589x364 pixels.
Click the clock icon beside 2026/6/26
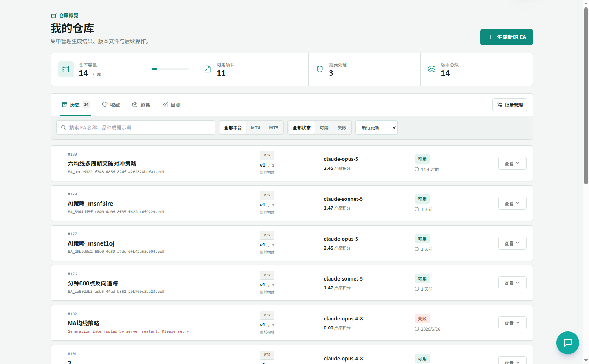[x=417, y=329]
